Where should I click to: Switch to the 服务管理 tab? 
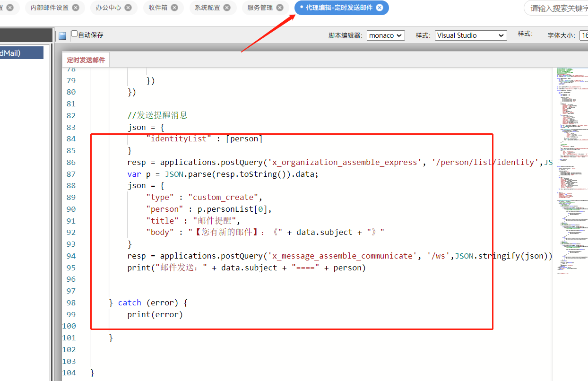260,8
